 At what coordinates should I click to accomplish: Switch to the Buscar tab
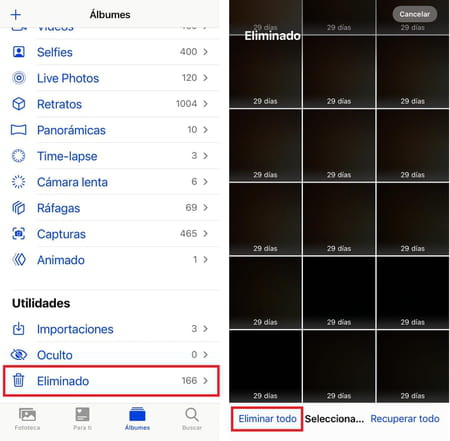(192, 419)
